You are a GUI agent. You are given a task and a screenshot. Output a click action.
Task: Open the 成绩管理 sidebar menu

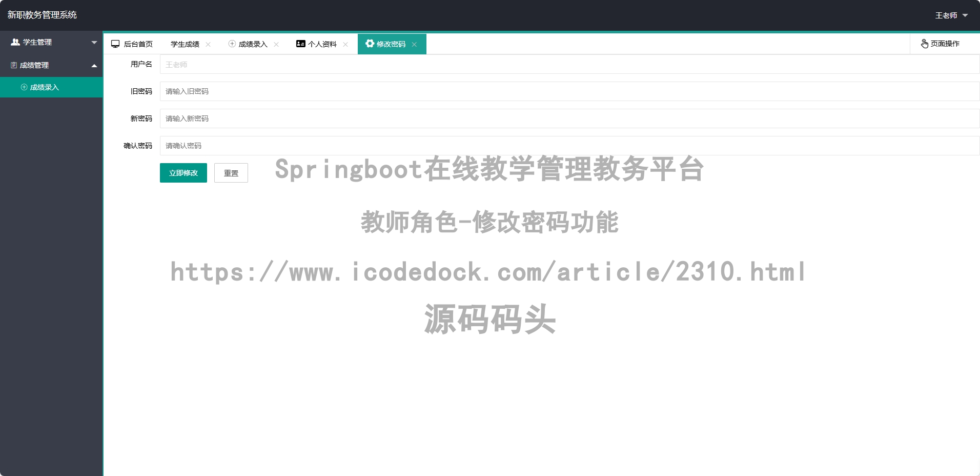pos(51,65)
